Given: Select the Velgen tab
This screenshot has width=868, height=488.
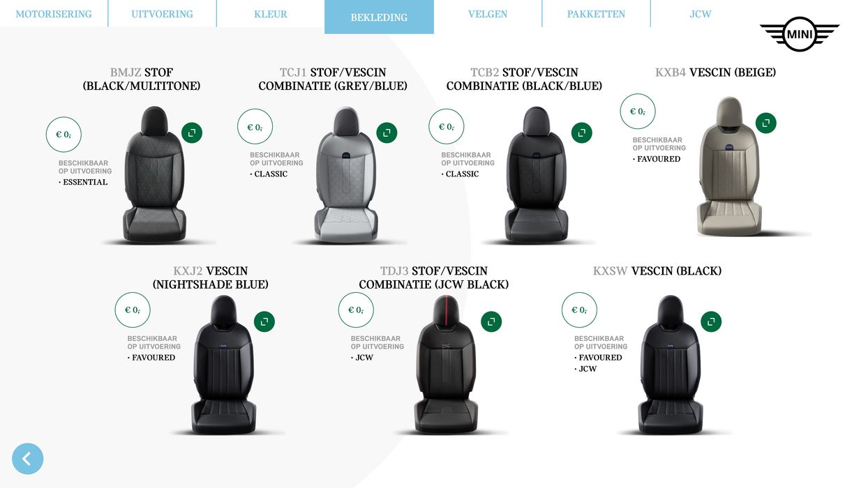Looking at the screenshot, I should click(x=488, y=14).
